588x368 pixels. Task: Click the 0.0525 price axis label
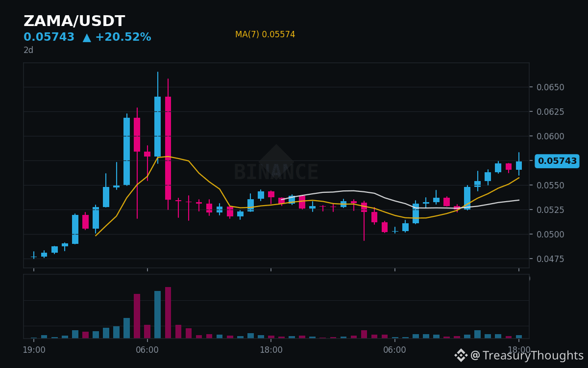pyautogui.click(x=550, y=210)
